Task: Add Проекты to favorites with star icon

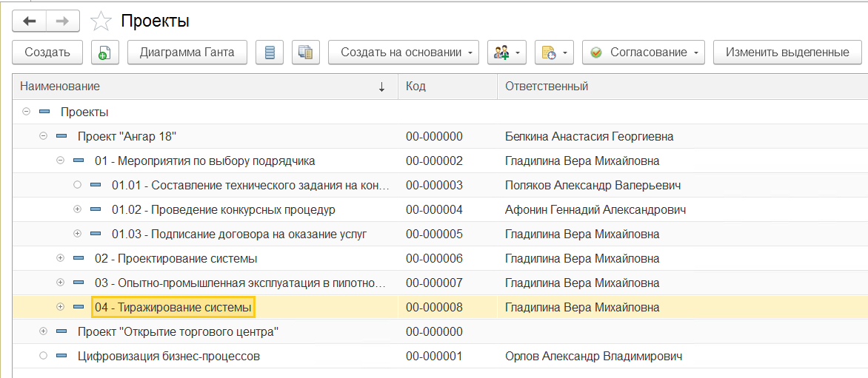Action: pyautogui.click(x=100, y=21)
